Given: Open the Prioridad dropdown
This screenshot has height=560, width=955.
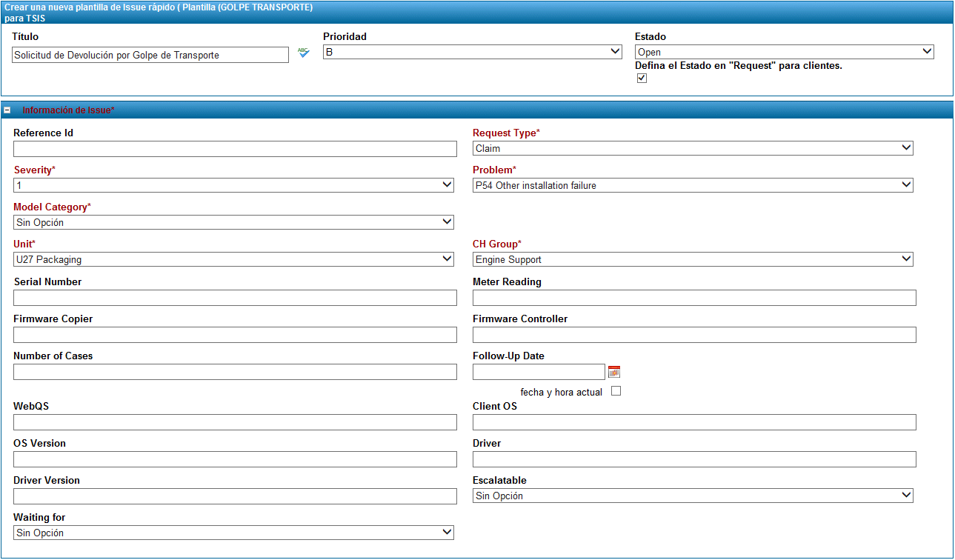Looking at the screenshot, I should (472, 52).
